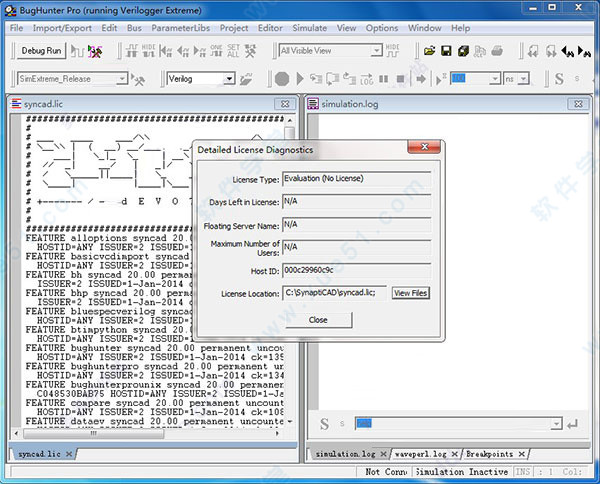The image size is (600, 484).
Task: Click the project settings icon beside SimExtreme_Release
Action: pyautogui.click(x=138, y=79)
